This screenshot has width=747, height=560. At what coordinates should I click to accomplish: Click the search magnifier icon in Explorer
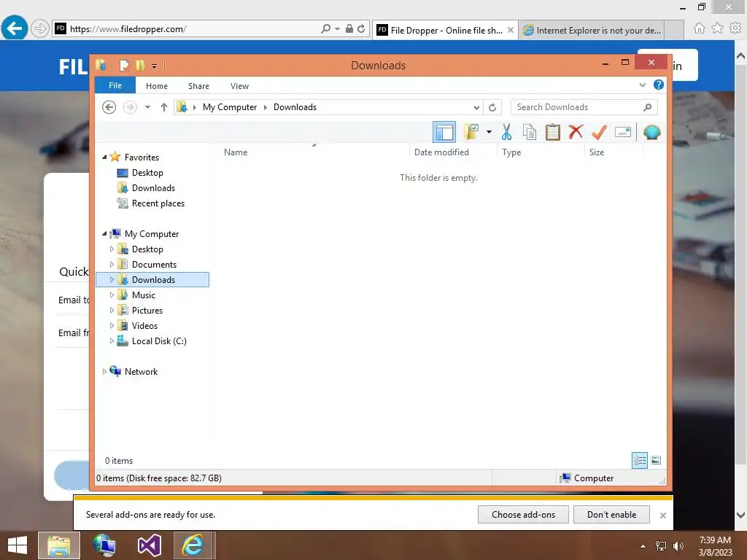(648, 107)
